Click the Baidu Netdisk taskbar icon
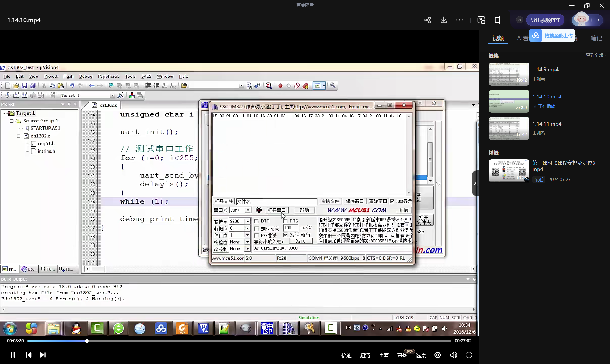Image resolution: width=610 pixels, height=364 pixels. pyautogui.click(x=161, y=329)
